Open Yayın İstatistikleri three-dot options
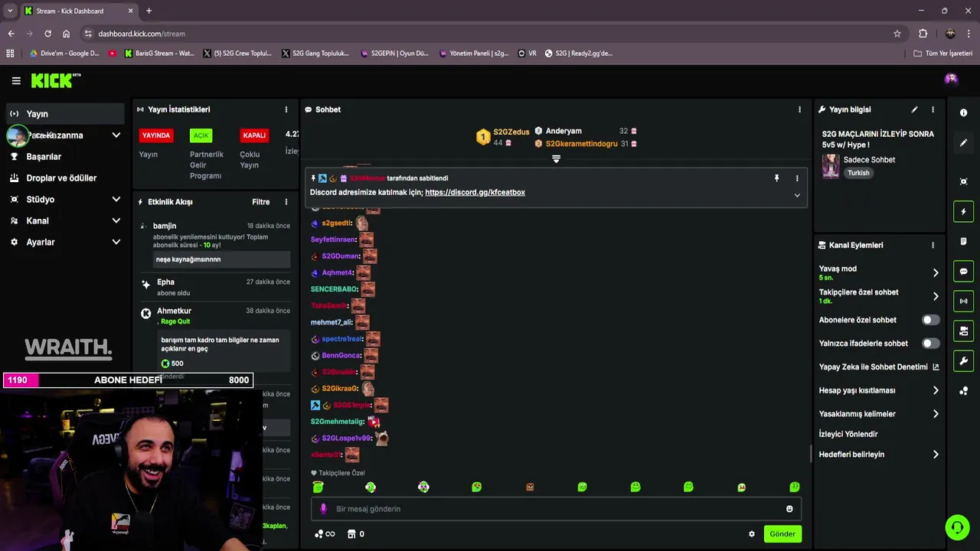The height and width of the screenshot is (551, 980). (286, 109)
